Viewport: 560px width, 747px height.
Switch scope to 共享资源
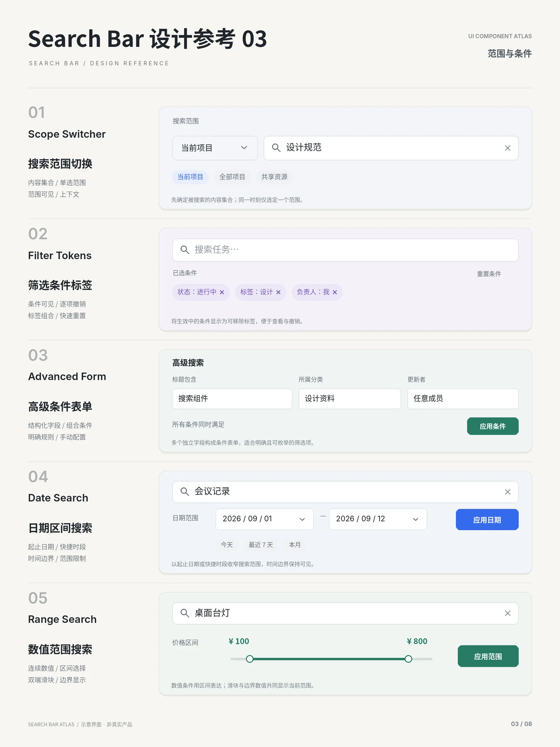pos(274,177)
